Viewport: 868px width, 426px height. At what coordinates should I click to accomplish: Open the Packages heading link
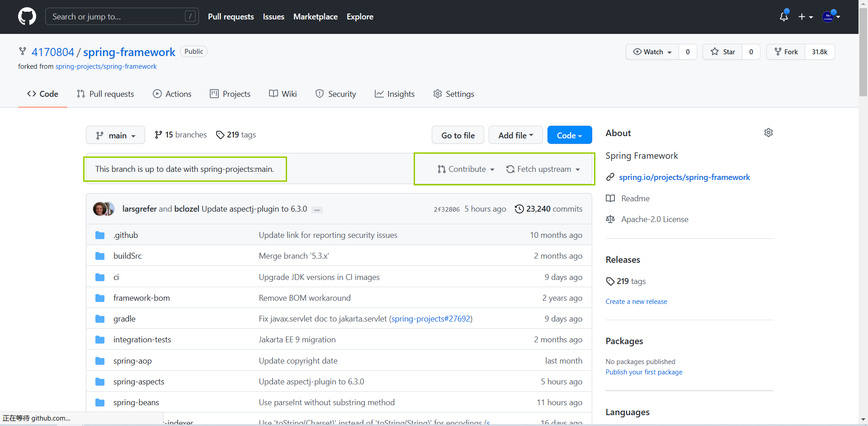coord(624,341)
